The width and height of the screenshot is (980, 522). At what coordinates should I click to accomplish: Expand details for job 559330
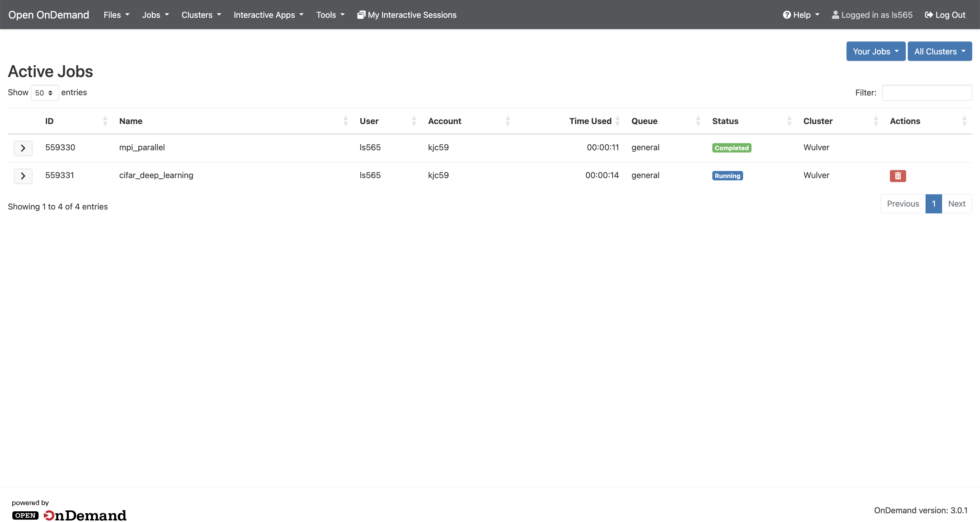point(23,148)
